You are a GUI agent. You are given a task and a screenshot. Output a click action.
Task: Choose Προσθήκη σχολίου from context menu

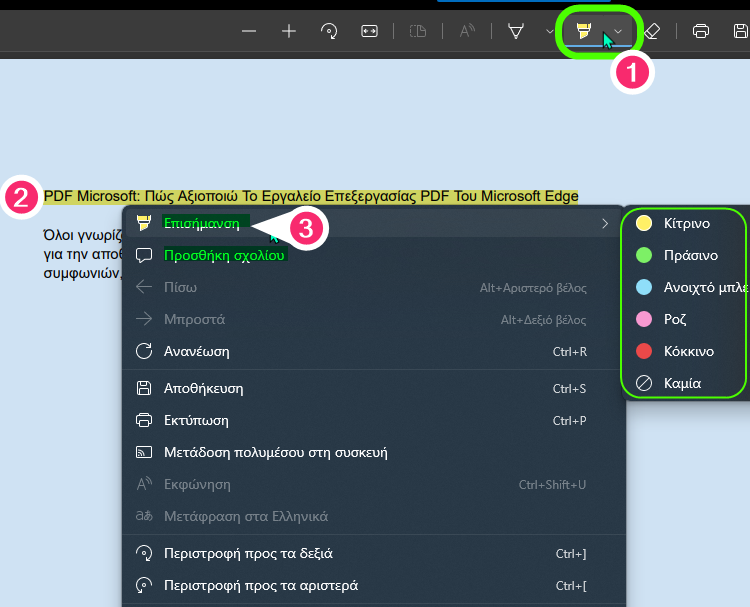tap(224, 255)
